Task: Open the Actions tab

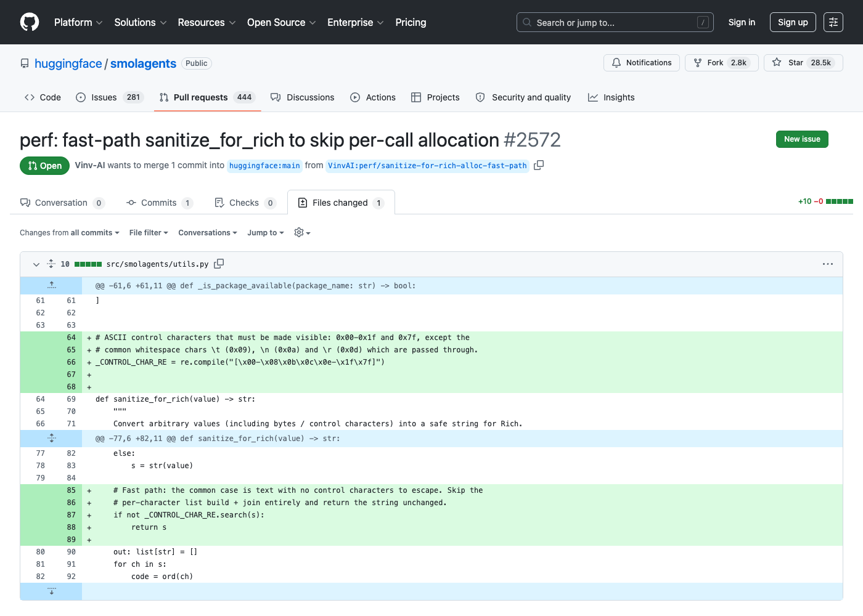Action: point(373,97)
